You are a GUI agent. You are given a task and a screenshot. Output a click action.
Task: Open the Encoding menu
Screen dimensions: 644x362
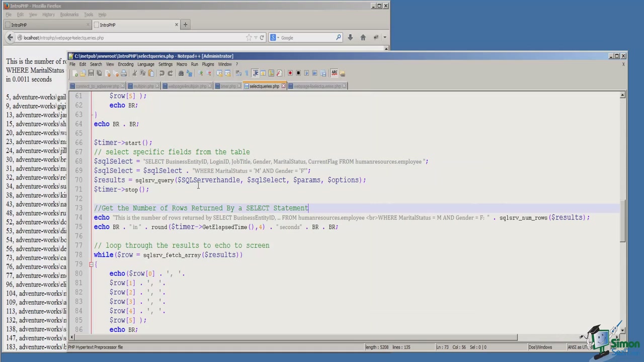(x=125, y=64)
